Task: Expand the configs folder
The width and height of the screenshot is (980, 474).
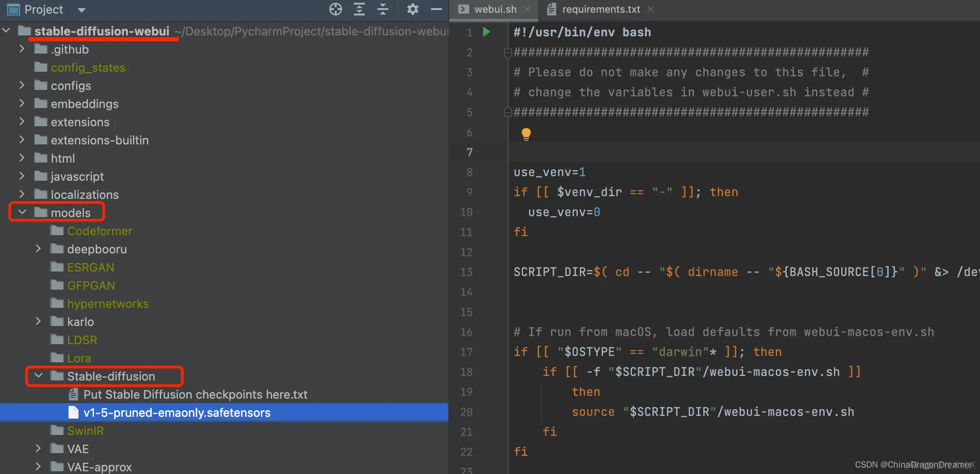Action: click(x=22, y=85)
